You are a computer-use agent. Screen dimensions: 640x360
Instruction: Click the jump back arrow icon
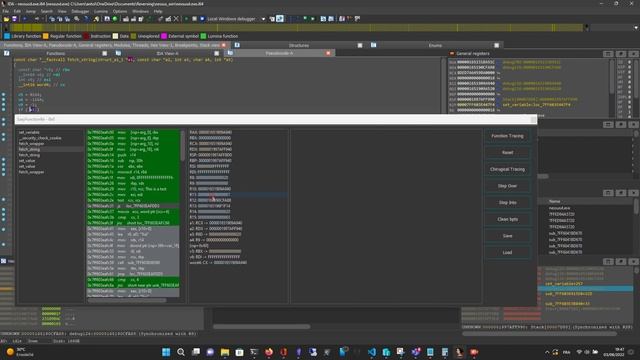(x=25, y=19)
